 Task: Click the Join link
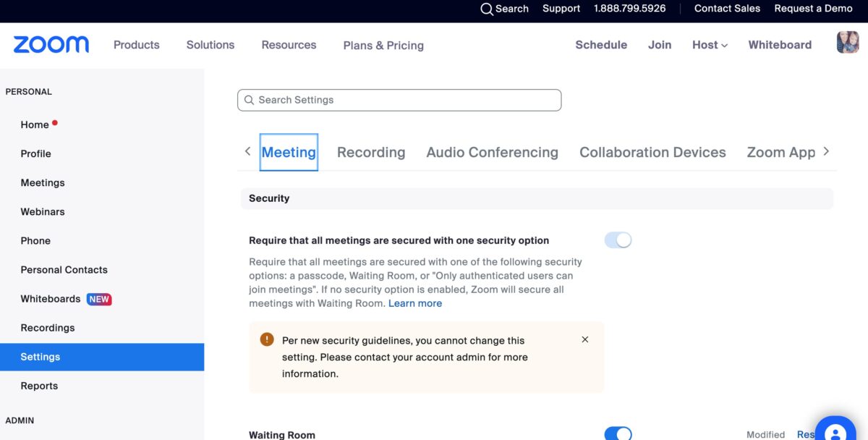click(660, 45)
